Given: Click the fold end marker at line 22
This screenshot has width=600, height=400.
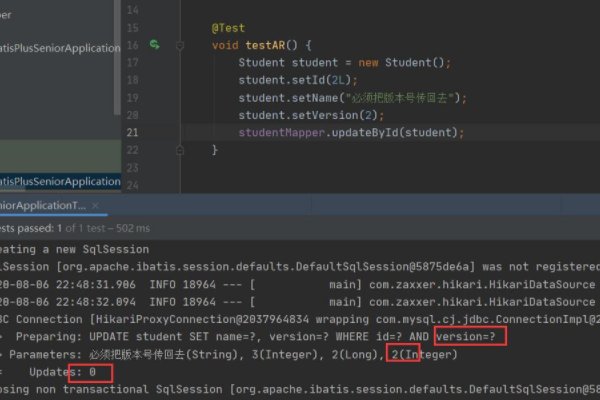Looking at the screenshot, I should pyautogui.click(x=180, y=150).
